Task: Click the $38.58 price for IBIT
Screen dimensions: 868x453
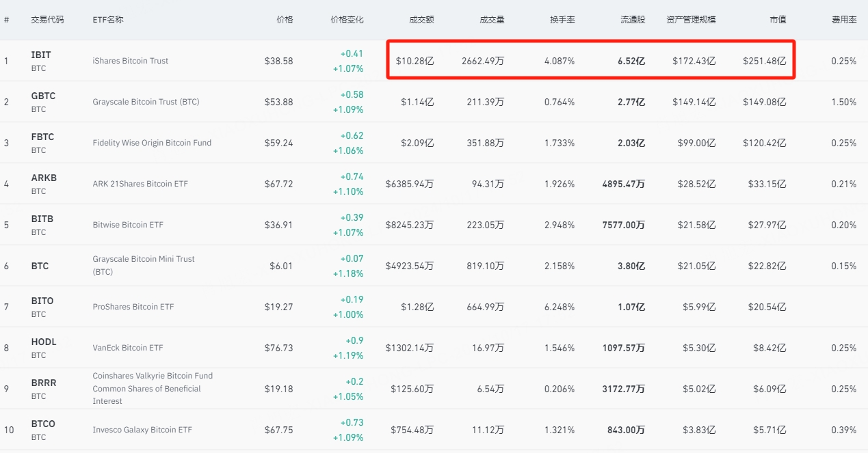Action: pyautogui.click(x=278, y=61)
